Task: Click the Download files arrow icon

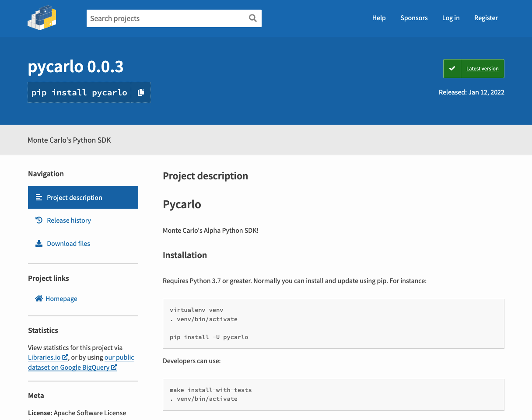Action: (x=39, y=243)
